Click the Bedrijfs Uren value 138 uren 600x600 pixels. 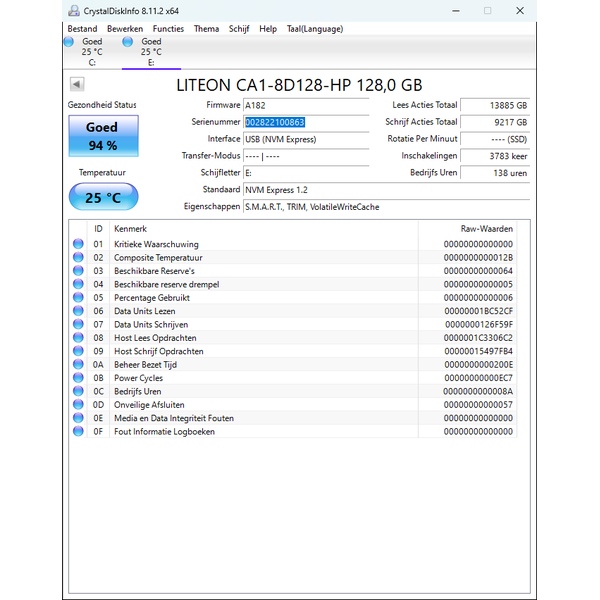point(495,173)
